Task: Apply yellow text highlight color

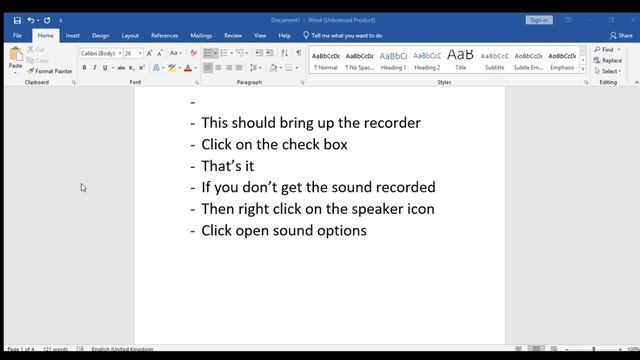Action: [172, 68]
